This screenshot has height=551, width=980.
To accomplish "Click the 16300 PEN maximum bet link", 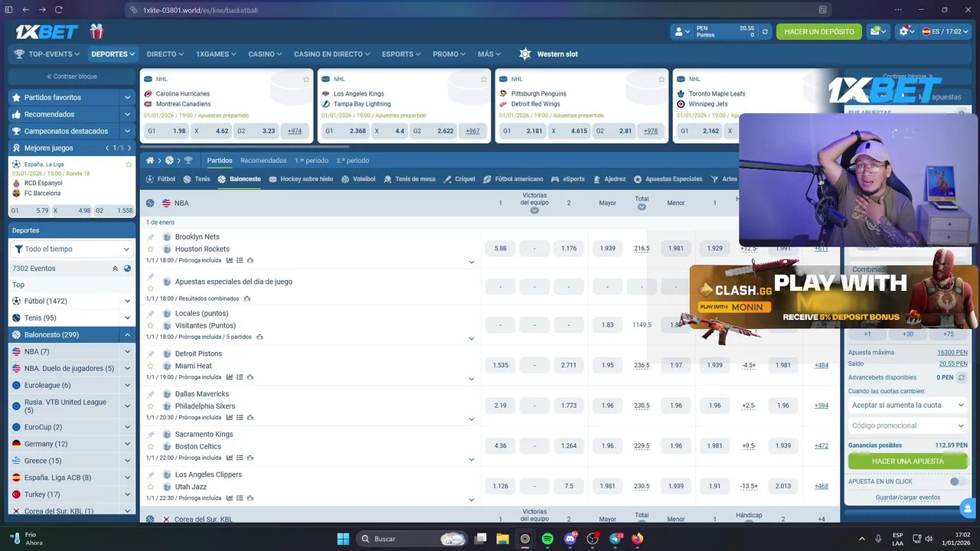I will coord(952,353).
